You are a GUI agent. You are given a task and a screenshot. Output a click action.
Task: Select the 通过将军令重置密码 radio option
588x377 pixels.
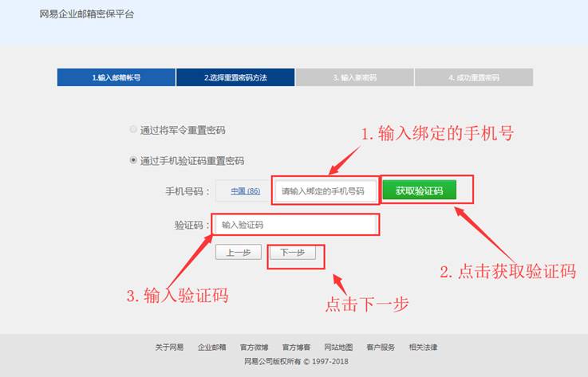click(x=132, y=130)
